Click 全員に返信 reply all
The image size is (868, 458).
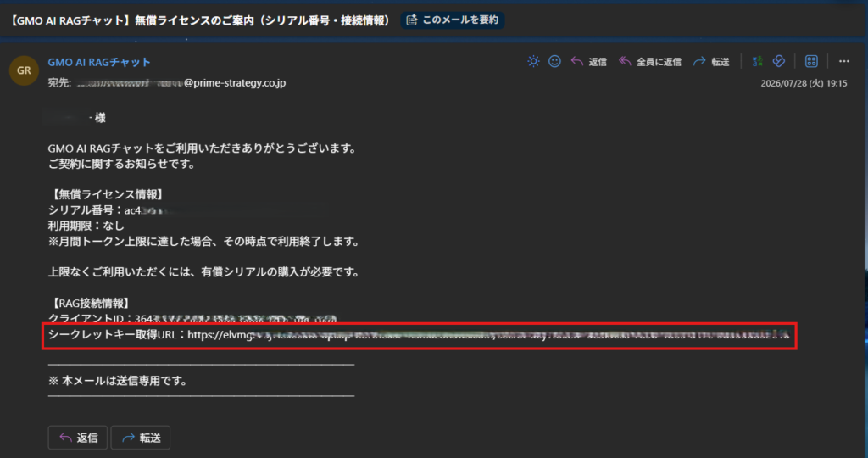click(x=650, y=61)
